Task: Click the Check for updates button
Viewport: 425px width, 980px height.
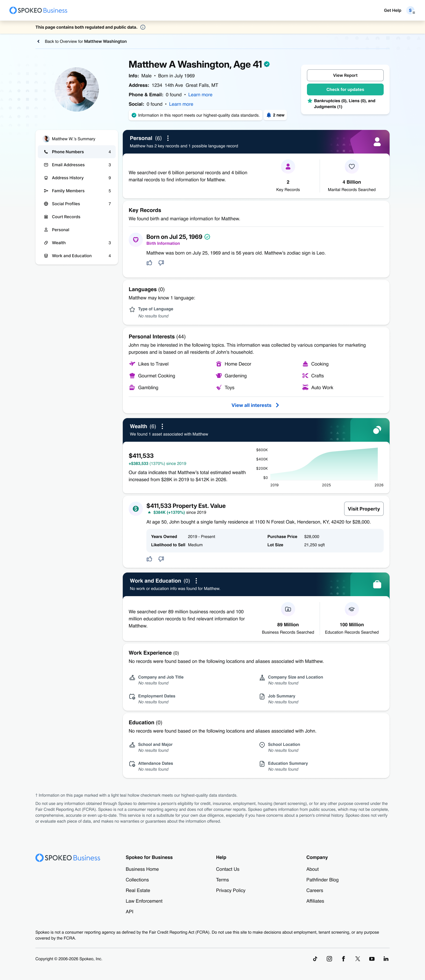Action: [x=345, y=89]
